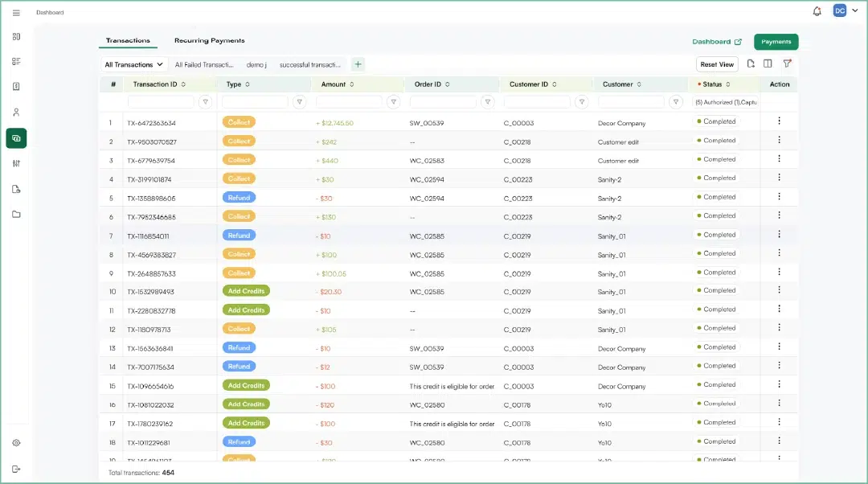
Task: Open the manage columns icon
Action: point(769,64)
